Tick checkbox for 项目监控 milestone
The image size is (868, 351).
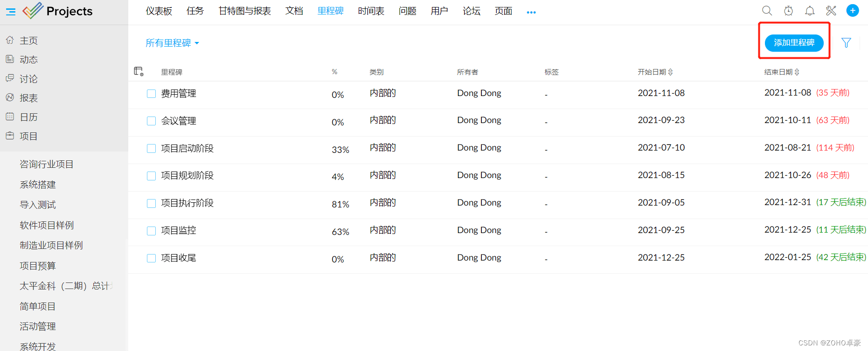coord(151,231)
